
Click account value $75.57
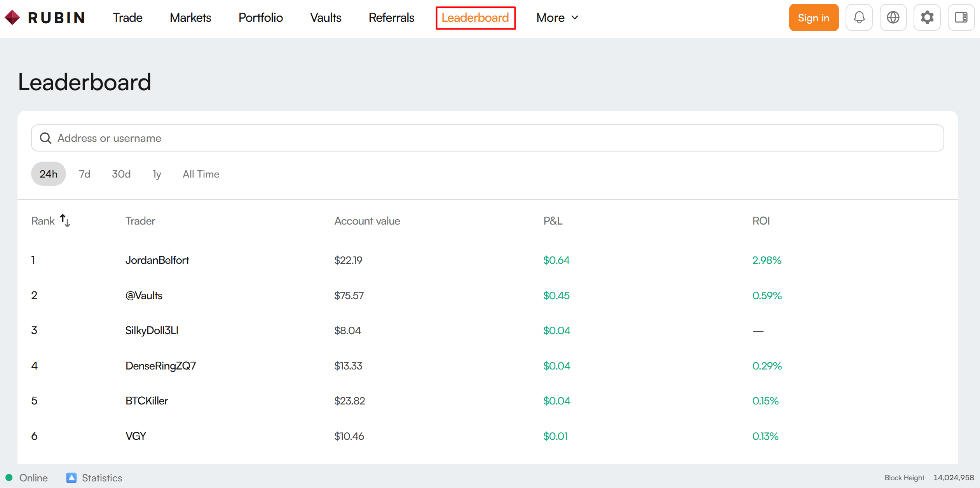(349, 295)
